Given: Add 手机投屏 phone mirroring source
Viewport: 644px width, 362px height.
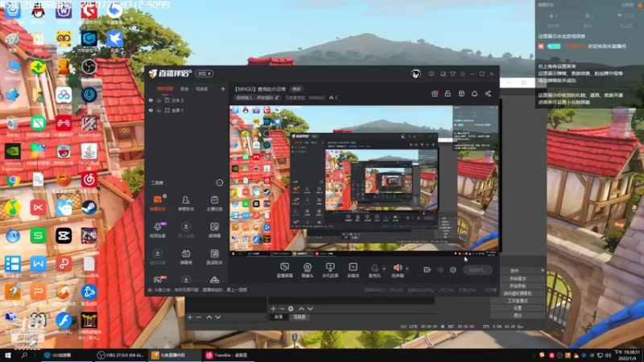Looking at the screenshot, I should pos(330,270).
